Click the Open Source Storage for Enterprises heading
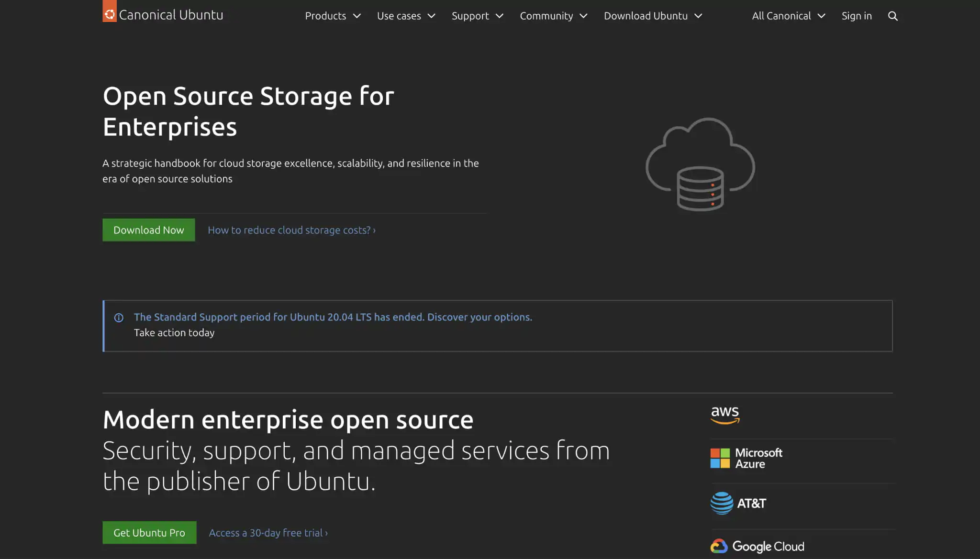The width and height of the screenshot is (980, 559). click(248, 111)
